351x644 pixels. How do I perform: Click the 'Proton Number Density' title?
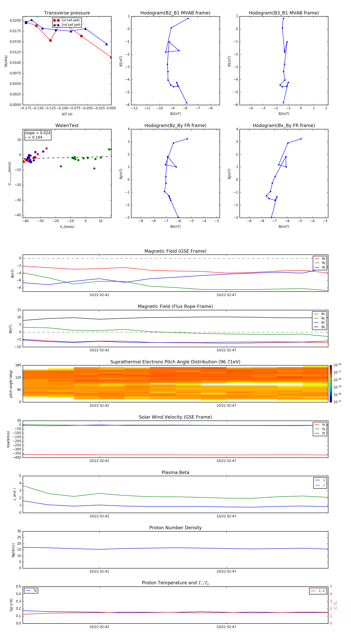pos(175,528)
